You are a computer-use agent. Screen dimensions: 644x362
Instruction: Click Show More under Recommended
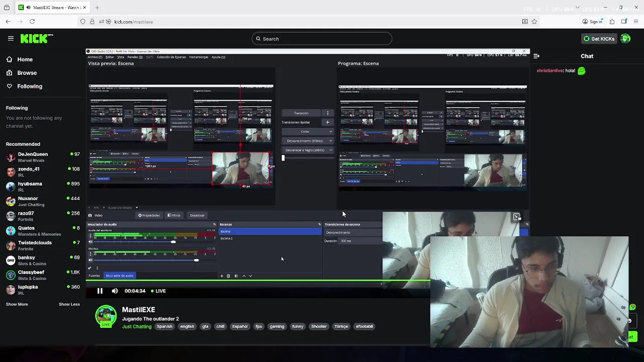[17, 304]
